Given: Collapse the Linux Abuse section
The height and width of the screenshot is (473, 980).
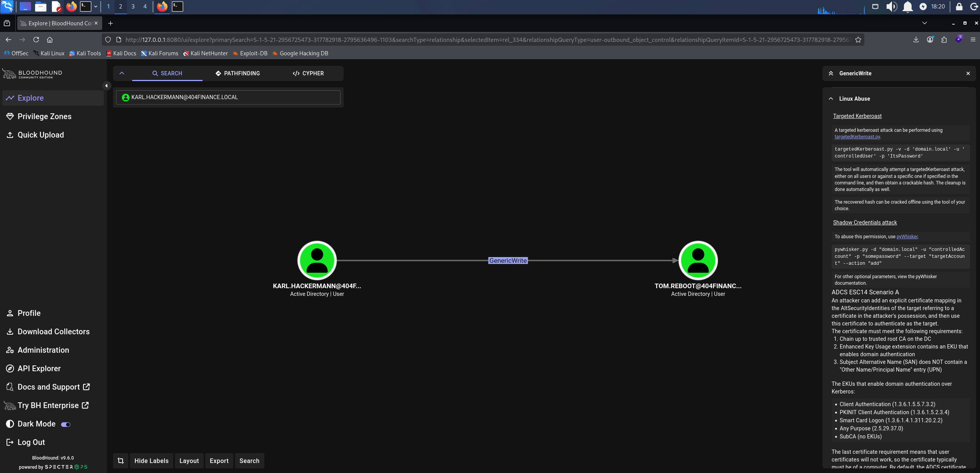Looking at the screenshot, I should (831, 99).
